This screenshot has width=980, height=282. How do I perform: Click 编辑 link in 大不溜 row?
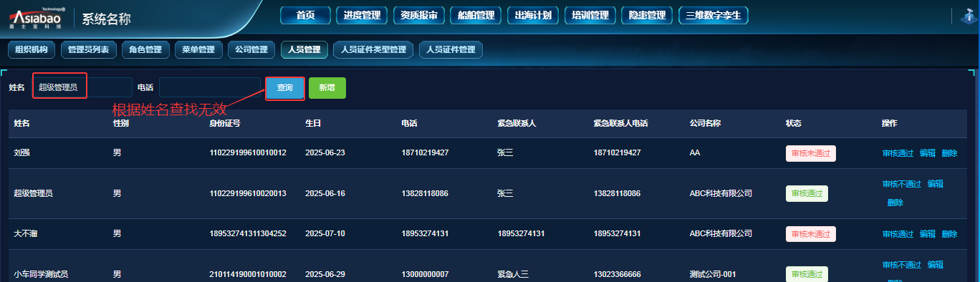click(927, 234)
